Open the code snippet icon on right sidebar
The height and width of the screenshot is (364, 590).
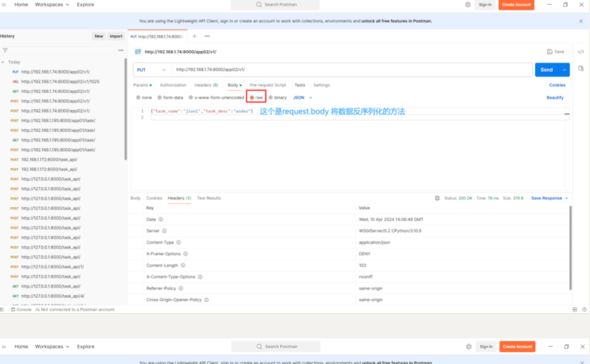581,51
